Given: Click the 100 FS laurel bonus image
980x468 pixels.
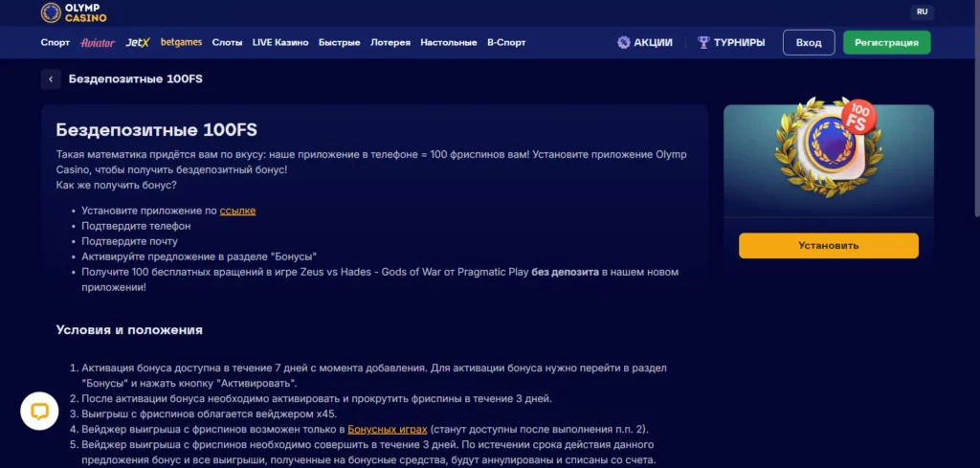Looking at the screenshot, I should 829,146.
